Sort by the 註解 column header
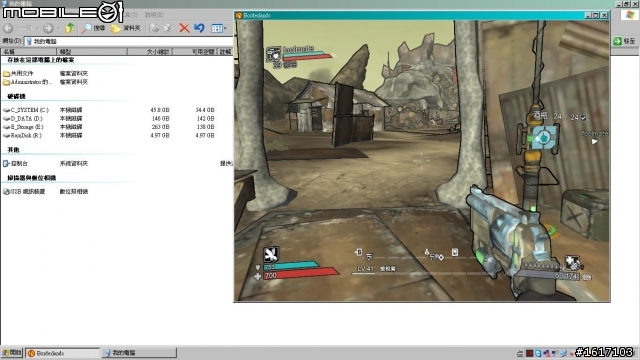The width and height of the screenshot is (640, 360). 226,51
